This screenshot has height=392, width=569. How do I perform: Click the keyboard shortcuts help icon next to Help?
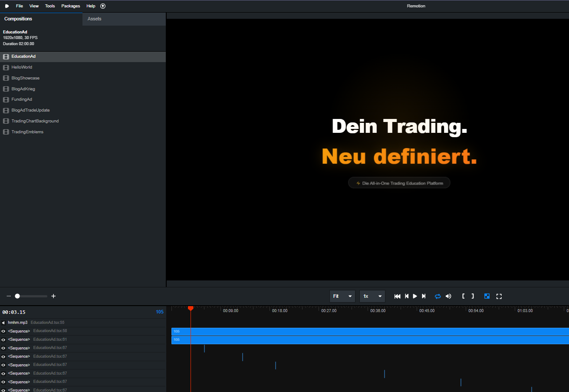tap(102, 6)
